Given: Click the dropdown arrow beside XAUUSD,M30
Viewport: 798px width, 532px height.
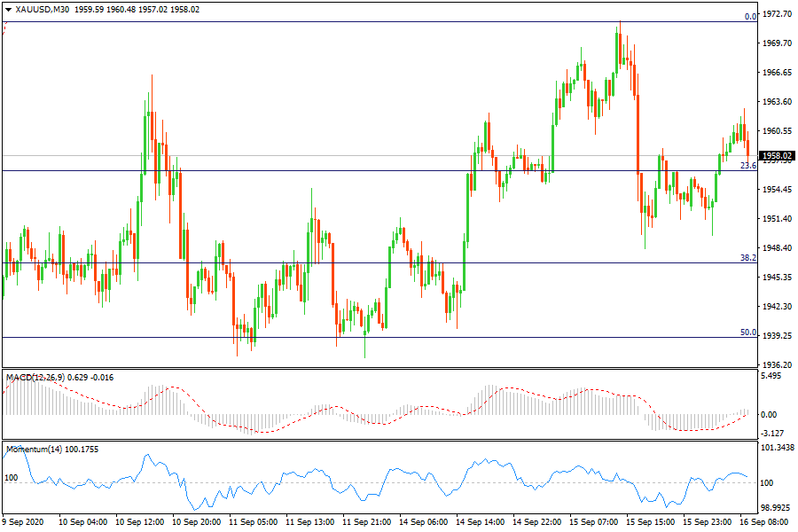Looking at the screenshot, I should [x=9, y=9].
